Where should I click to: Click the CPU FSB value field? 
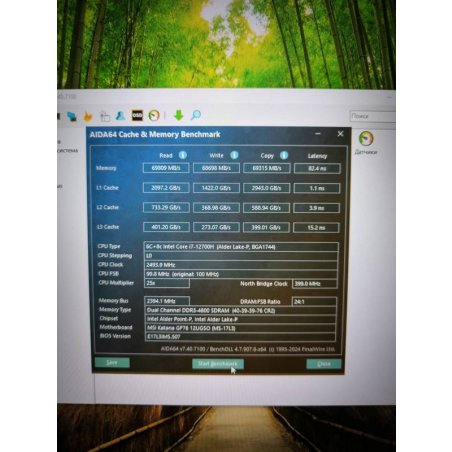point(241,274)
